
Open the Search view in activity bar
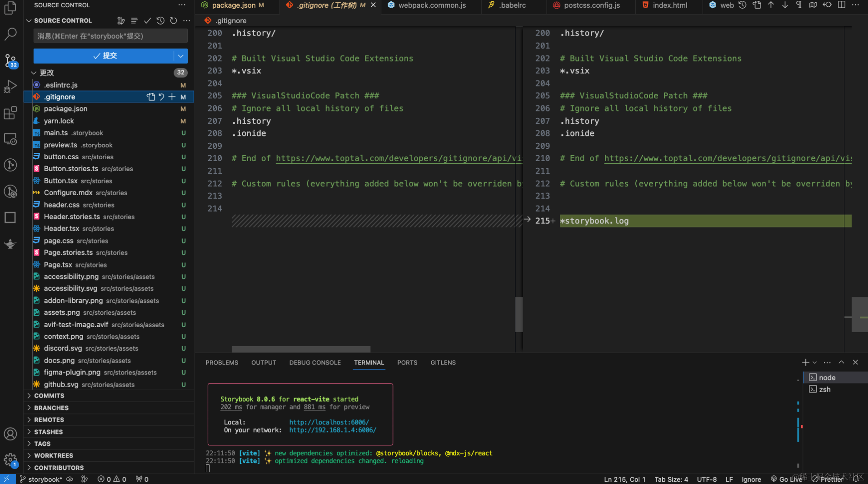(x=10, y=34)
